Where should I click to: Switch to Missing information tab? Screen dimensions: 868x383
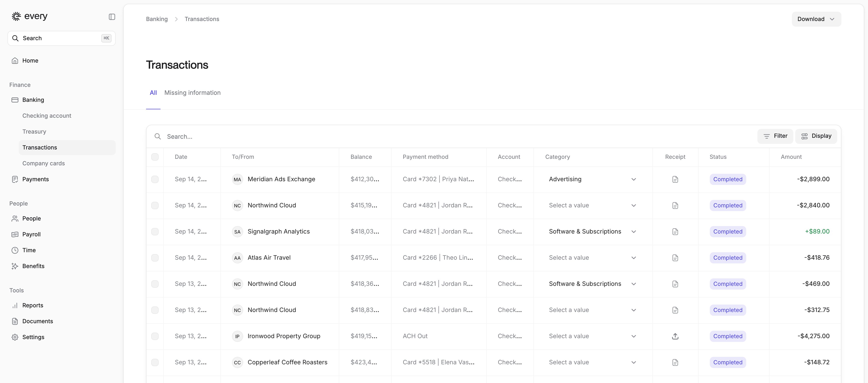(192, 93)
